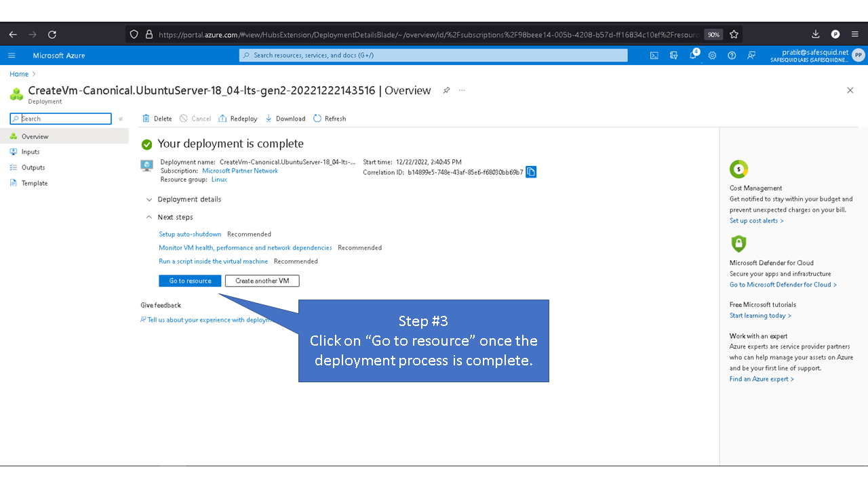This screenshot has width=868, height=488.
Task: Open the Azure portal hamburger menu
Action: click(12, 56)
